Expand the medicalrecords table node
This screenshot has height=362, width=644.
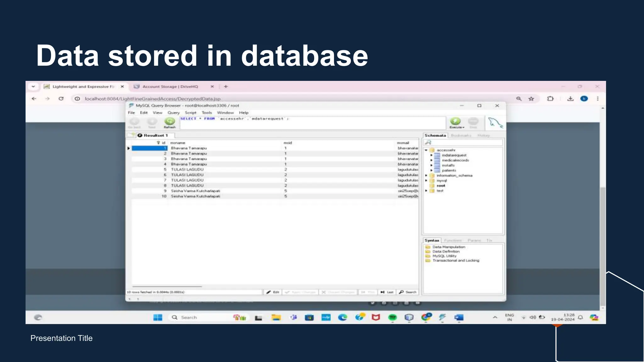point(431,160)
